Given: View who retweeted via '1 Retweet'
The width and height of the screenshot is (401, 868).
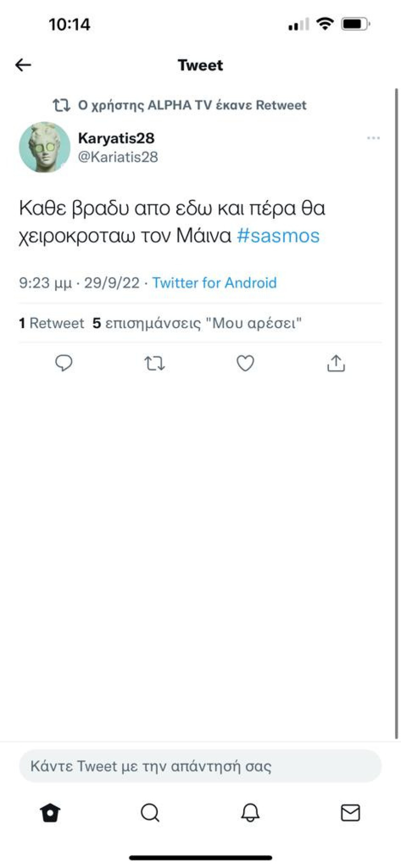Looking at the screenshot, I should (x=51, y=323).
